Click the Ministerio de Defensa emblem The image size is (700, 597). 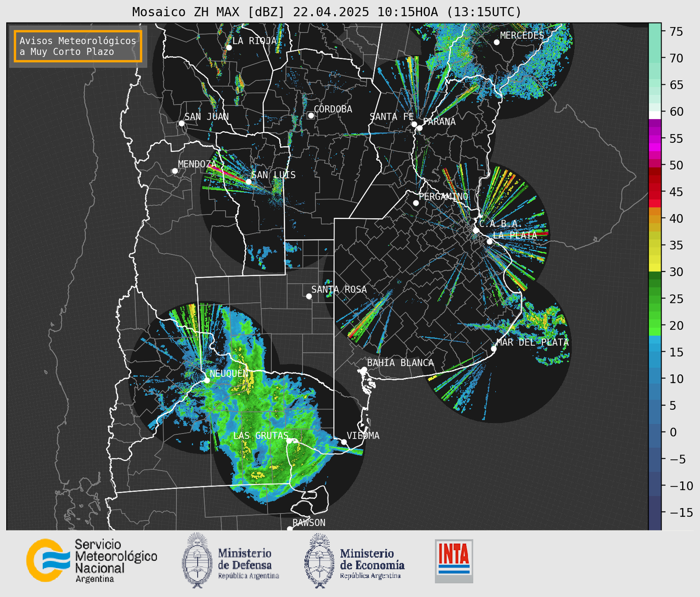click(x=197, y=560)
